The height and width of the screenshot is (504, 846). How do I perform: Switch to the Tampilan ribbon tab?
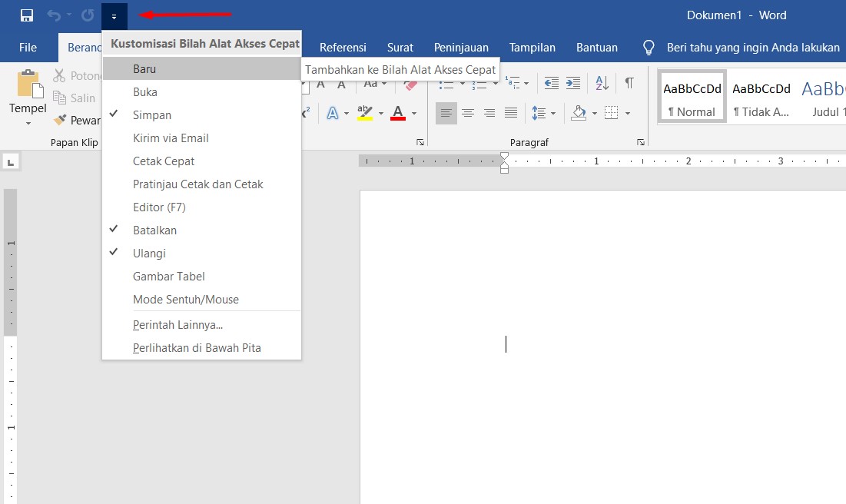coord(532,47)
